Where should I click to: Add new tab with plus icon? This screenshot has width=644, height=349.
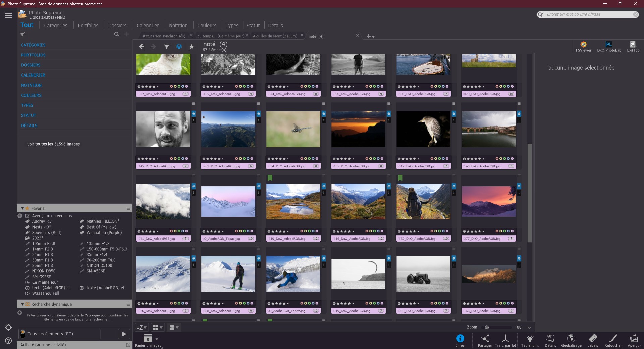(x=368, y=36)
